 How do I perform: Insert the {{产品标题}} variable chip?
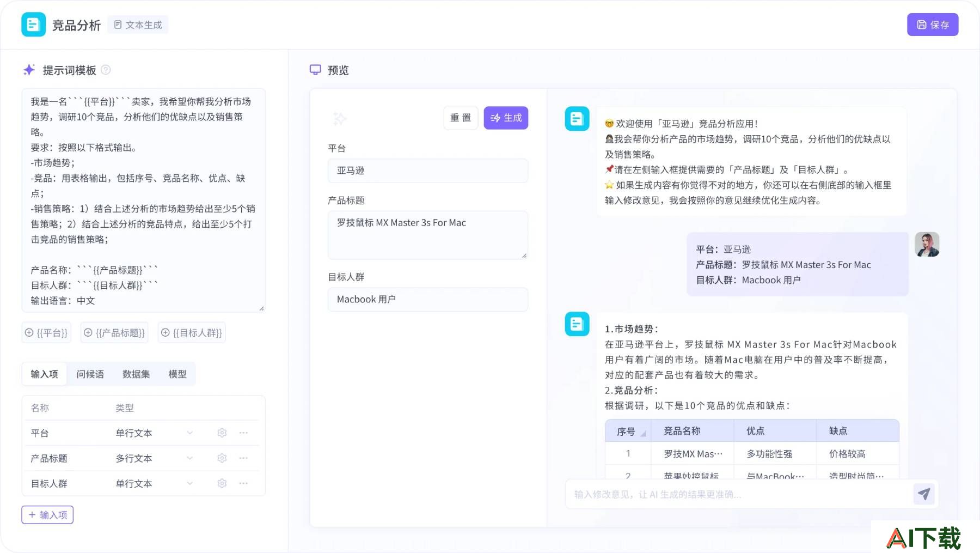(x=115, y=333)
